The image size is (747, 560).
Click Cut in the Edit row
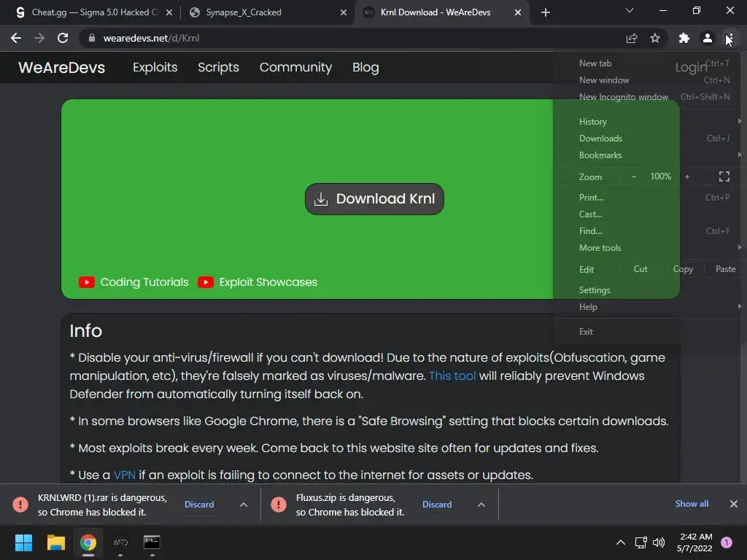[640, 269]
